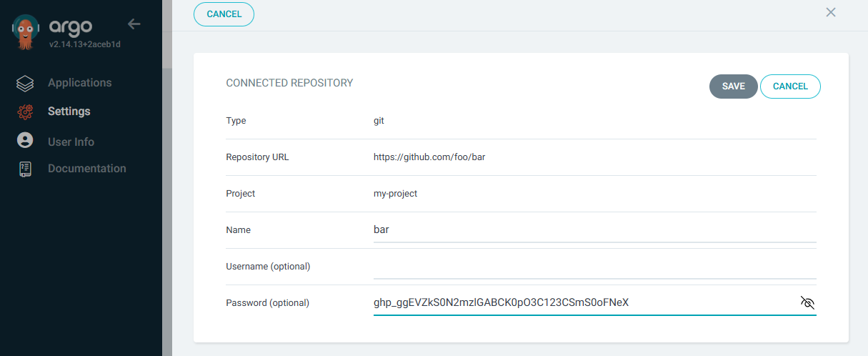The height and width of the screenshot is (356, 868).
Task: Go to the Applications menu item
Action: click(80, 83)
